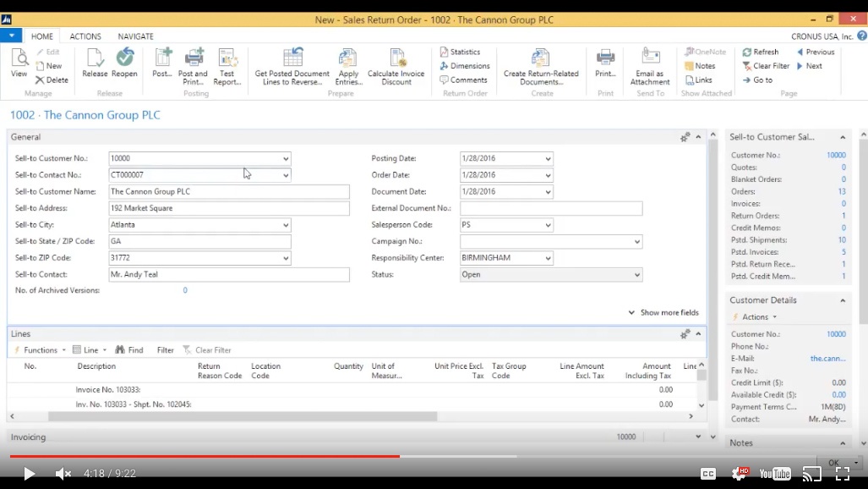
Task: Show attached Links
Action: click(x=699, y=80)
